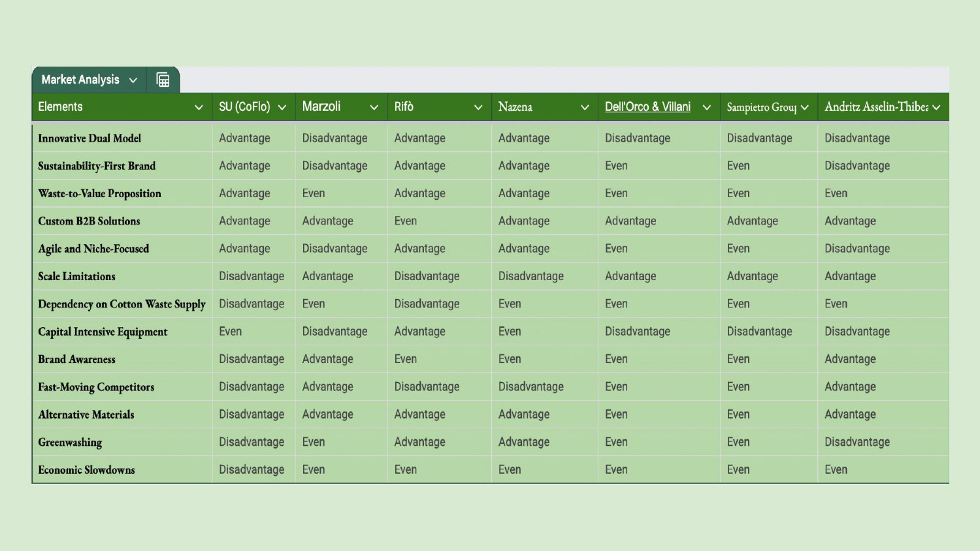Click Nazena cell in Dependency on Cotton Waste row
The width and height of the screenshot is (980, 551).
point(544,304)
